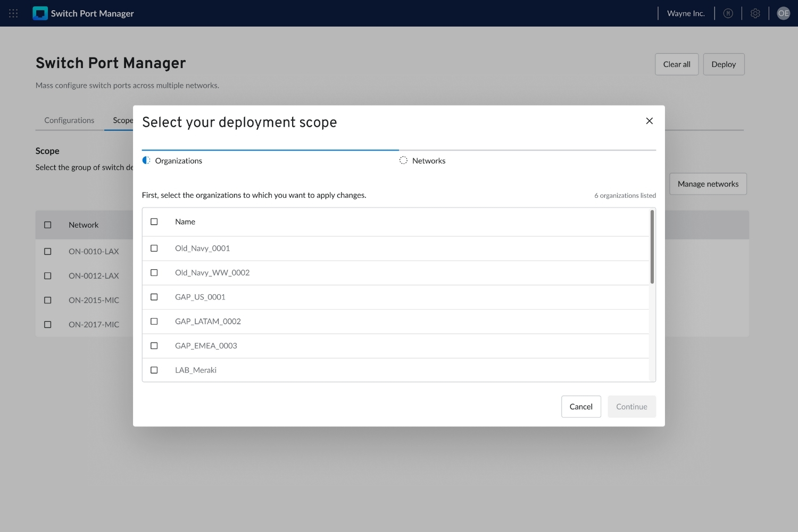Select the LAB_Meraki checkbox
The width and height of the screenshot is (798, 532).
click(x=154, y=370)
